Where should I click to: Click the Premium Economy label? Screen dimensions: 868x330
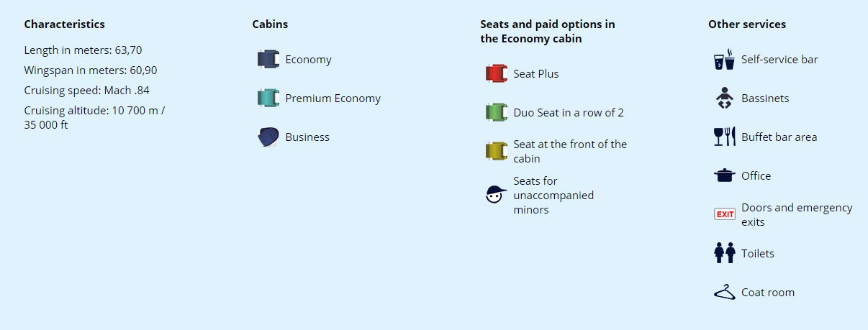333,98
